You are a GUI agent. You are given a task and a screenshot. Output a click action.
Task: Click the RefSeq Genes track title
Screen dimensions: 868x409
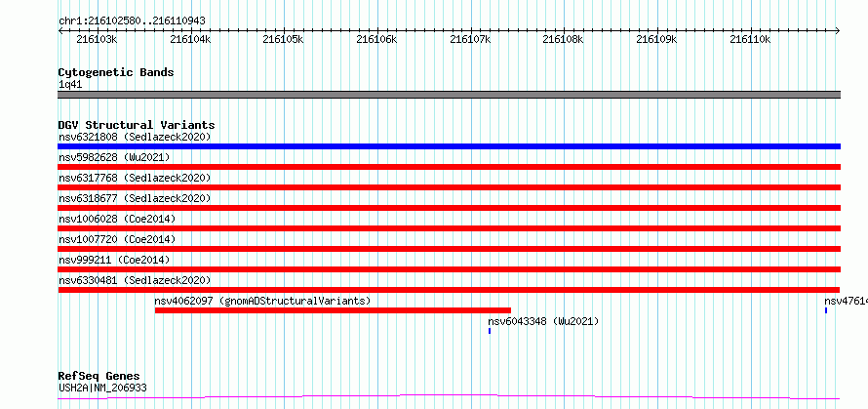(99, 377)
